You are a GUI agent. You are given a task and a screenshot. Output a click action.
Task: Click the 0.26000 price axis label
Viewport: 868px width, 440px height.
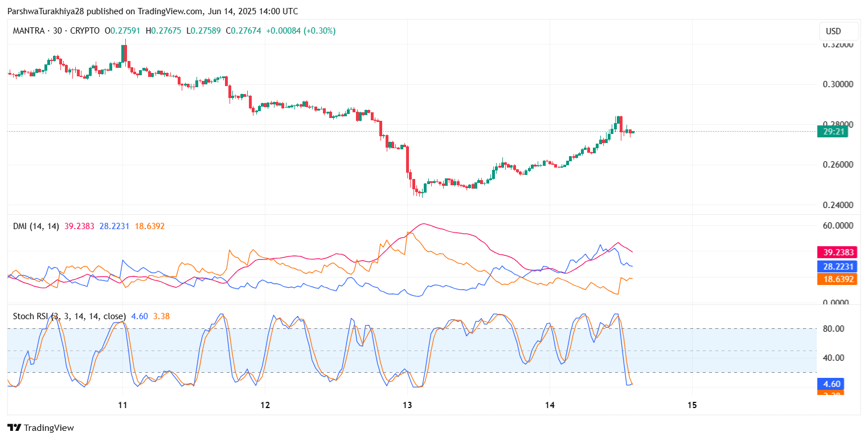point(838,165)
